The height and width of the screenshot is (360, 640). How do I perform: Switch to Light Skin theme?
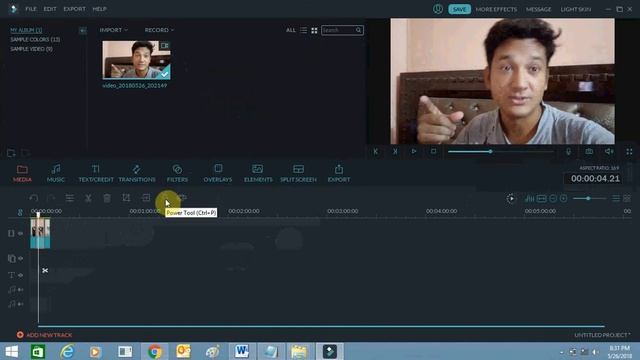[x=576, y=9]
